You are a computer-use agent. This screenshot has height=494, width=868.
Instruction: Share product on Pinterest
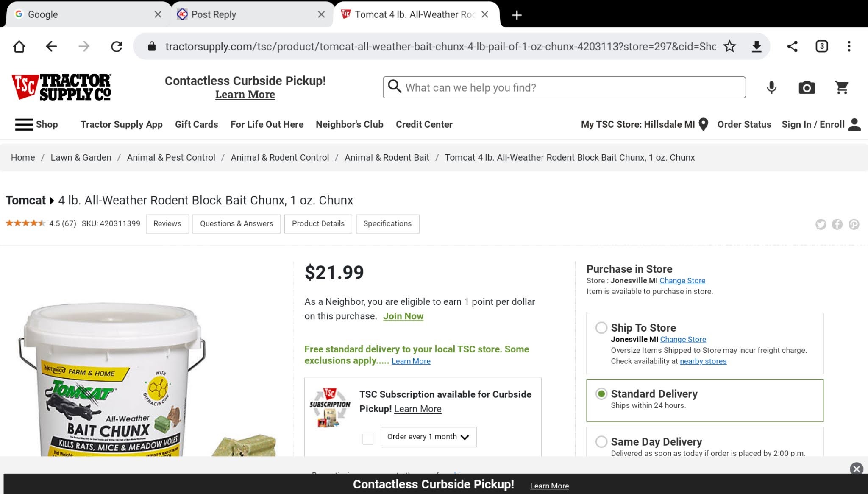click(854, 224)
